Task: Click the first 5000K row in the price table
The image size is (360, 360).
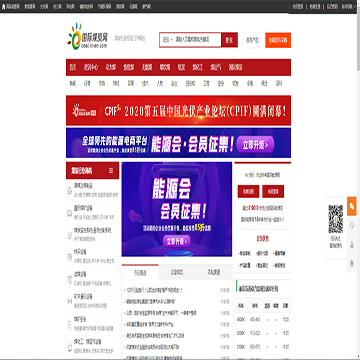Action: click(263, 333)
